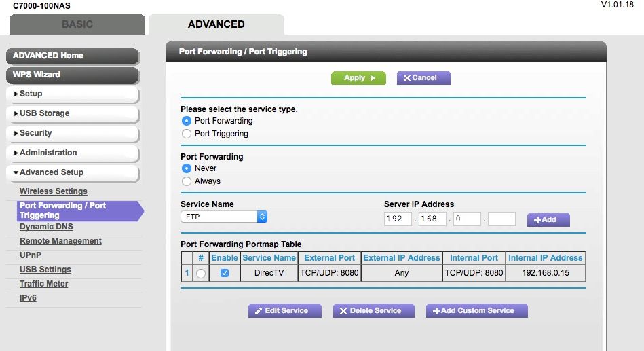Open the Dynamic DNS link
This screenshot has height=351, width=644.
click(x=46, y=227)
